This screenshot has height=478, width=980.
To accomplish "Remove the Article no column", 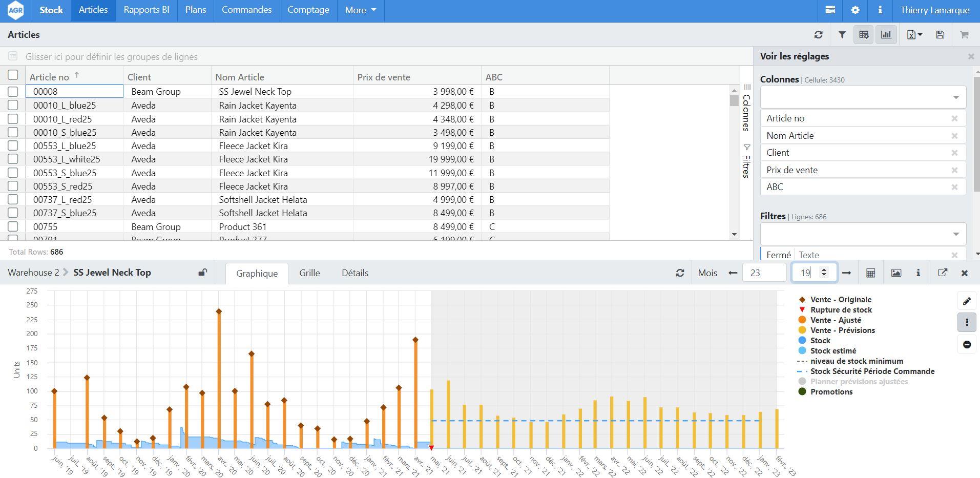I will click(x=954, y=118).
